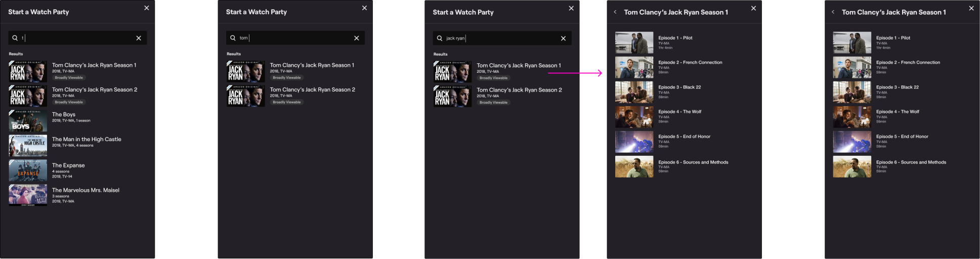The image size is (980, 259).
Task: Click search input with 't' typed
Action: (77, 38)
